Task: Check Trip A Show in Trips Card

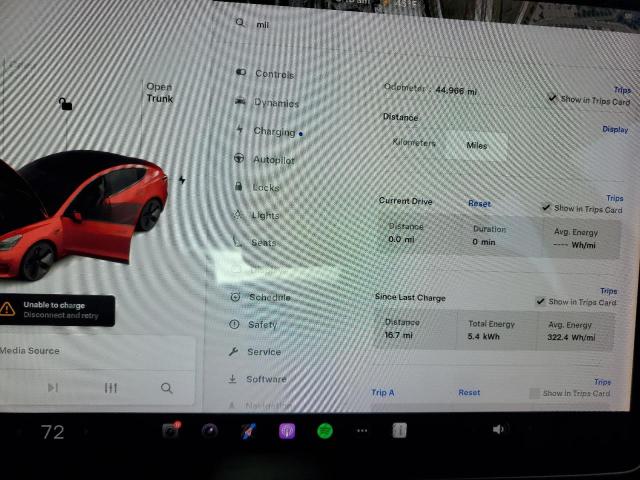Action: tap(534, 393)
